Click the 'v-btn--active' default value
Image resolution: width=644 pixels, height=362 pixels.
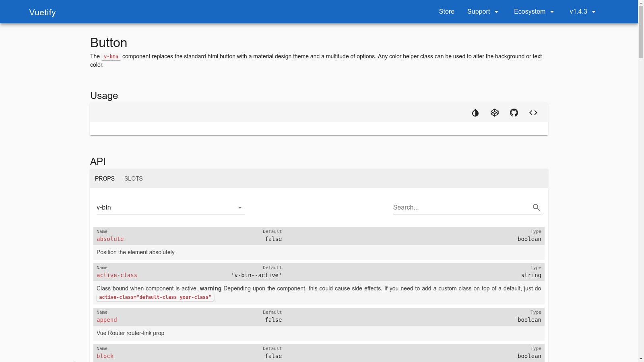pyautogui.click(x=256, y=275)
